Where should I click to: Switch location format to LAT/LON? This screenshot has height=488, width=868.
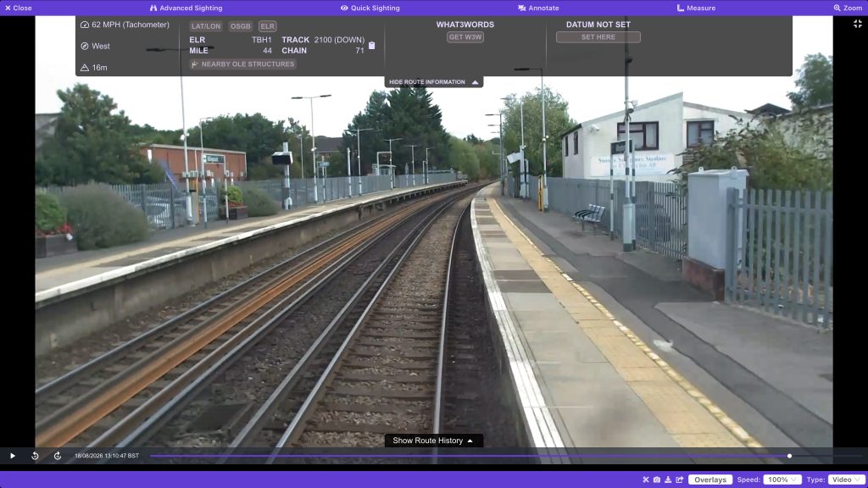(x=206, y=26)
